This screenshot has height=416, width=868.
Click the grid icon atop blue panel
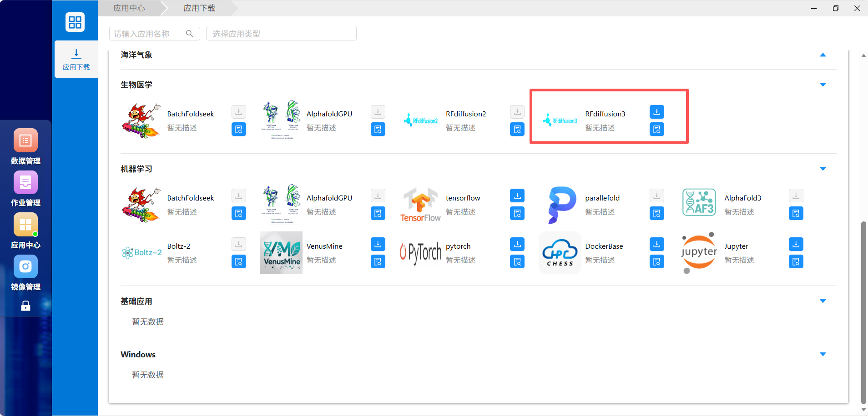tap(75, 22)
